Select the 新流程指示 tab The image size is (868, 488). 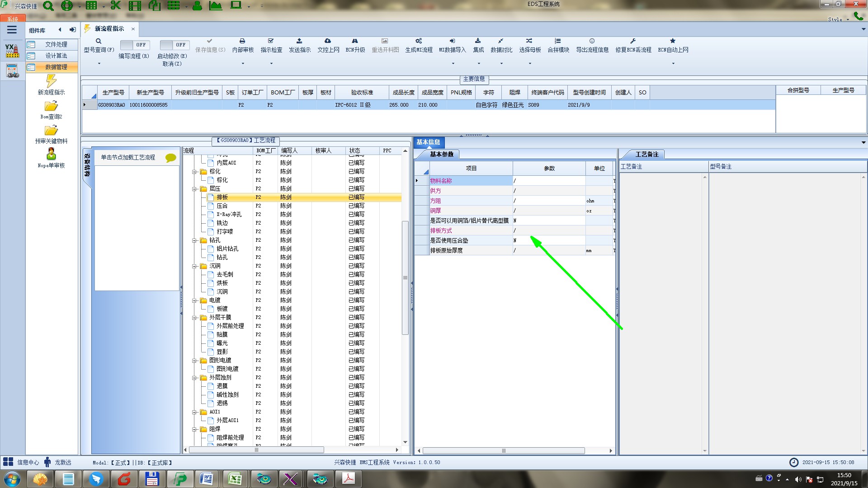[109, 29]
